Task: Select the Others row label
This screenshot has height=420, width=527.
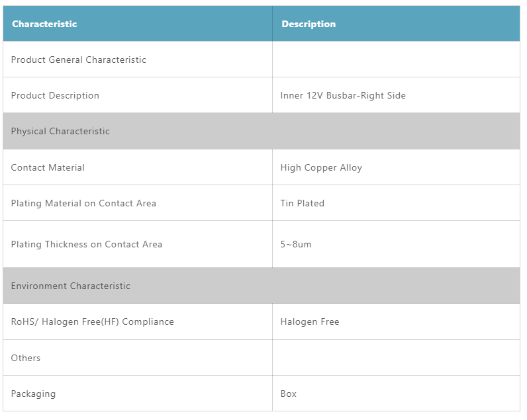Action: (26, 358)
